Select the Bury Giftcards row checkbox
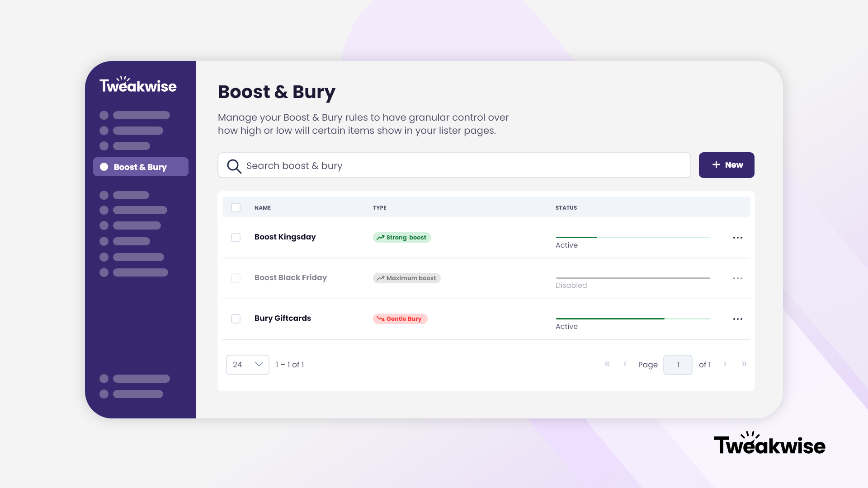Image resolution: width=868 pixels, height=488 pixels. tap(236, 319)
